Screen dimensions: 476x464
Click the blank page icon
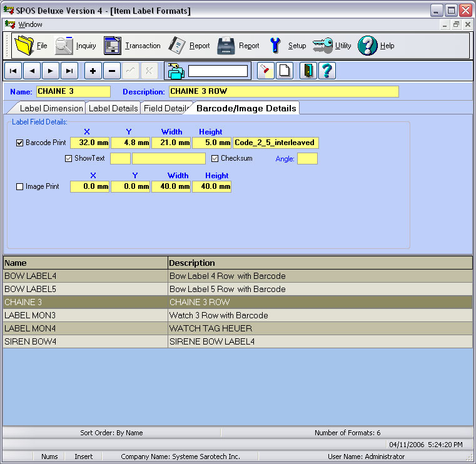pos(285,71)
